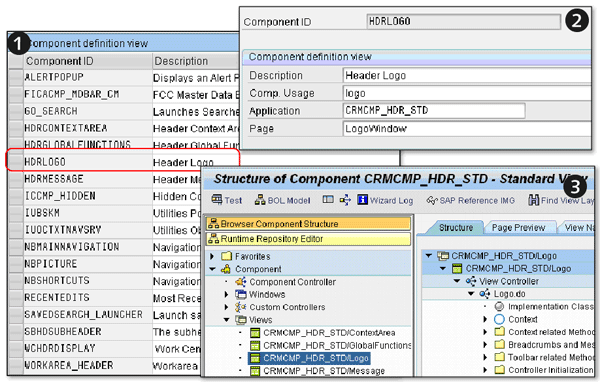
Task: Click the Application input field CRMCMP_HDR_STD
Action: click(434, 111)
